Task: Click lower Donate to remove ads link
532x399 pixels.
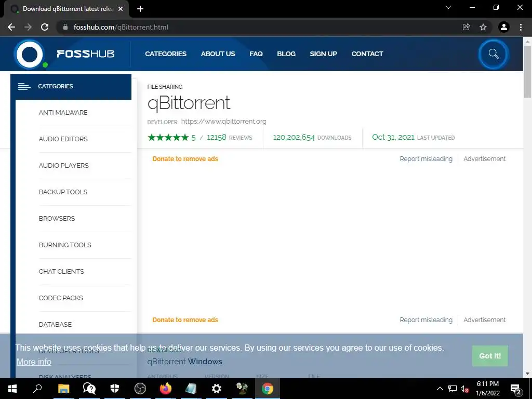Action: click(x=185, y=320)
